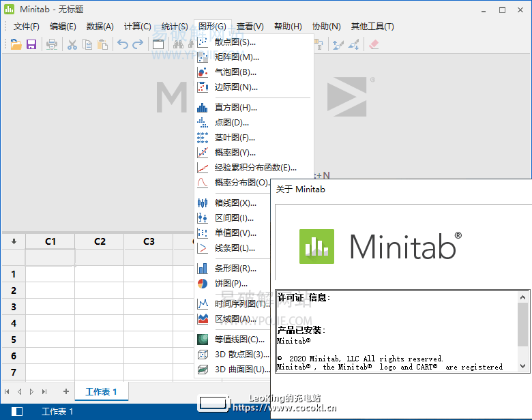Open the 编辑(E) menu
Viewport: 532px width, 420px height.
pos(63,27)
